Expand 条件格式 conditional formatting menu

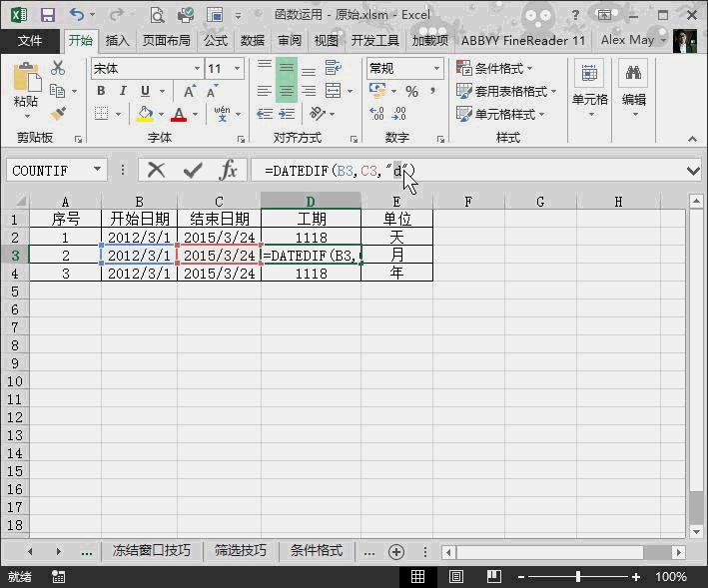tap(495, 69)
